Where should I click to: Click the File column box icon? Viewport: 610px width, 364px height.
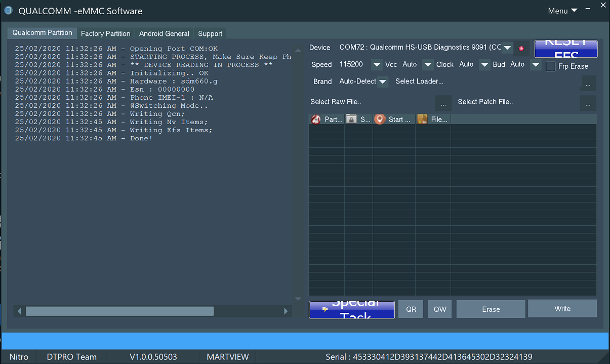(x=422, y=119)
